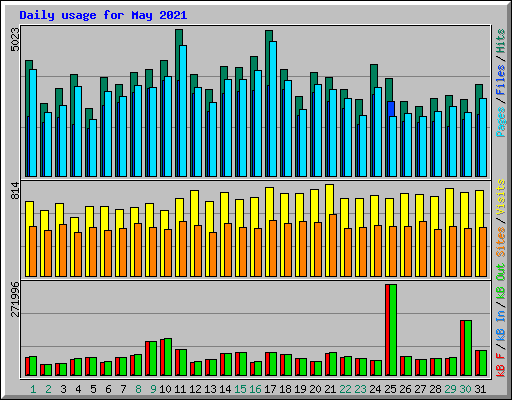
Task: Click the 271996 kB axis value
Action: coord(15,299)
